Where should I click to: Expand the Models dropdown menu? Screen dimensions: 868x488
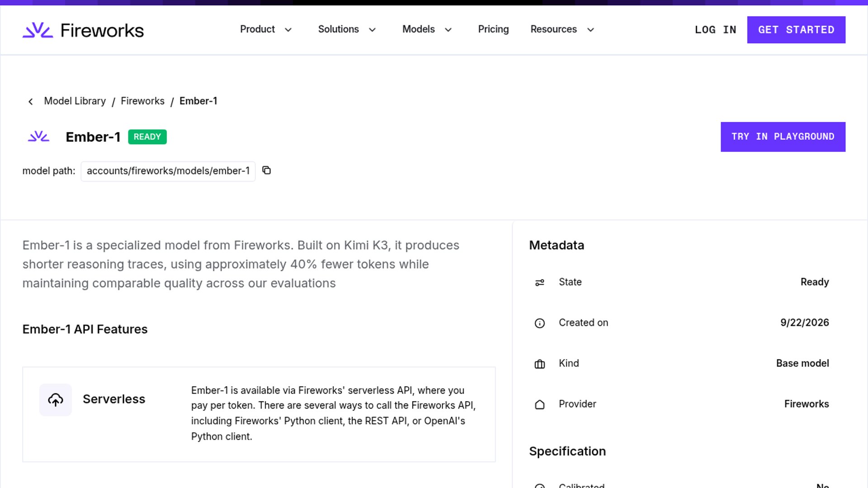427,29
